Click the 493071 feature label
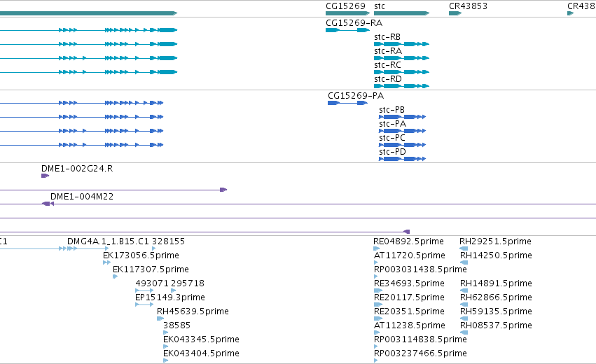 click(152, 283)
